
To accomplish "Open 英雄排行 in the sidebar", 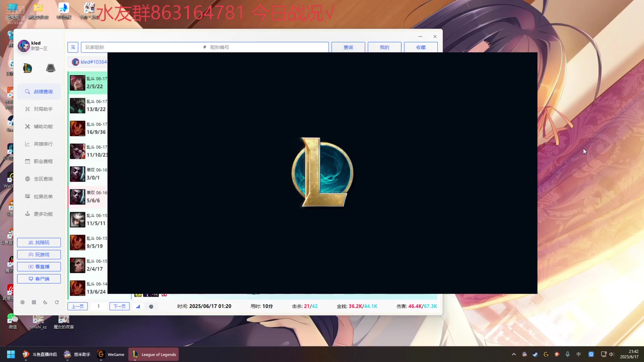I will click(39, 144).
